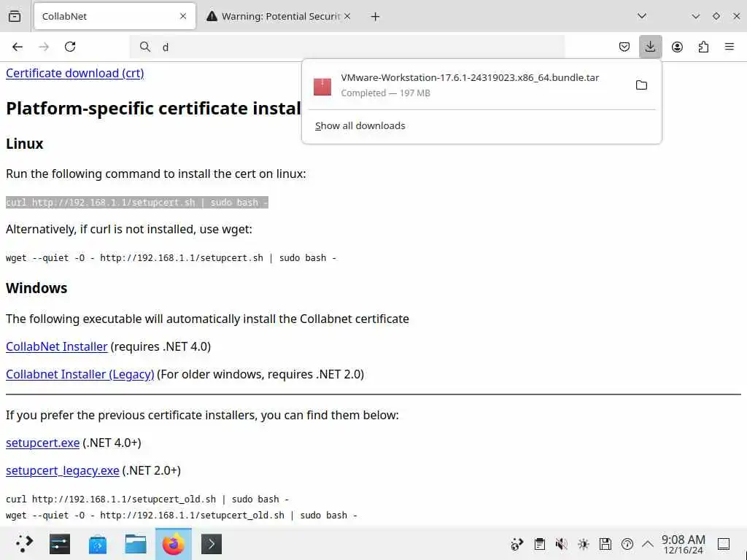Screen dimensions: 747x560
Task: Click the curl setupcert_old.sh command line
Action: tap(147, 499)
